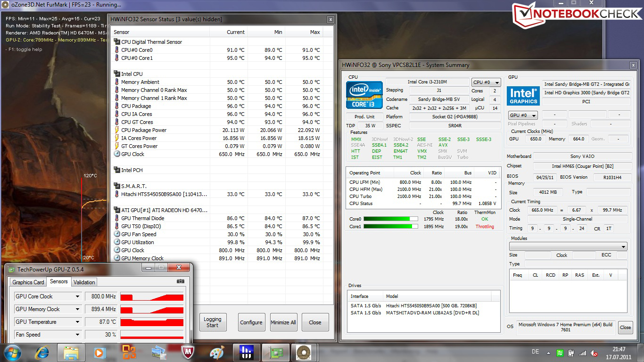Open GPU Core Clock sensor dropdown
Image resolution: width=644 pixels, height=362 pixels.
(x=78, y=296)
